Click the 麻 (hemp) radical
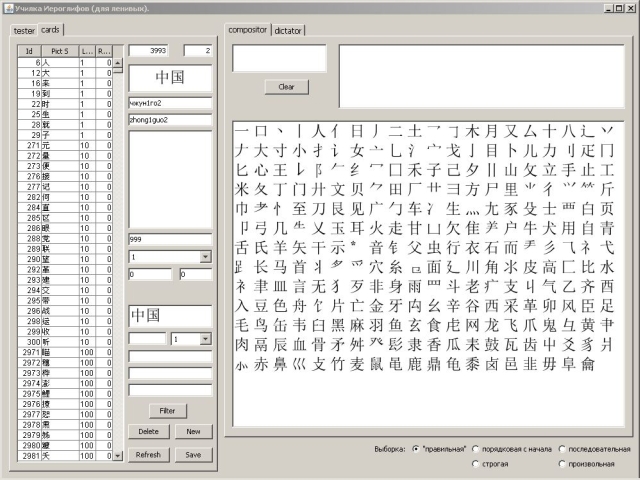 (357, 325)
